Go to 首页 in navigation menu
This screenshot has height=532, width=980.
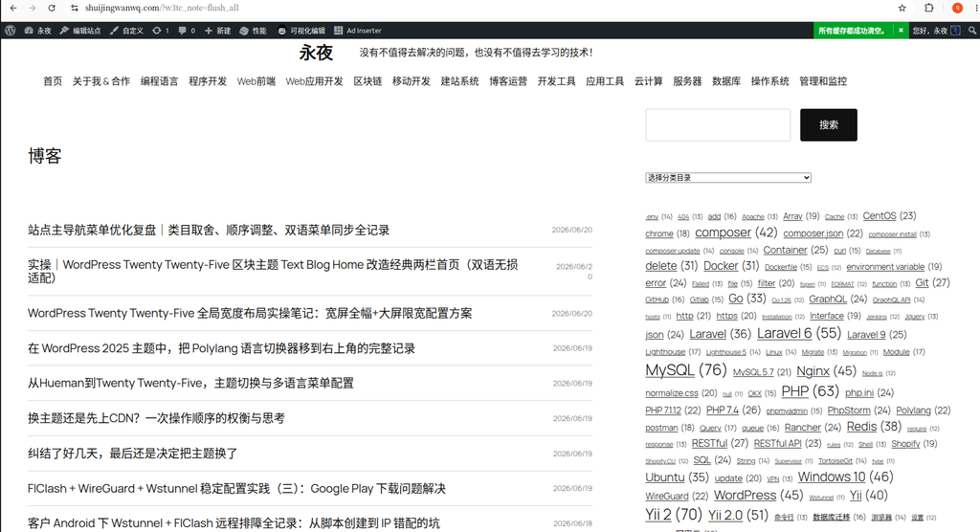(x=53, y=81)
